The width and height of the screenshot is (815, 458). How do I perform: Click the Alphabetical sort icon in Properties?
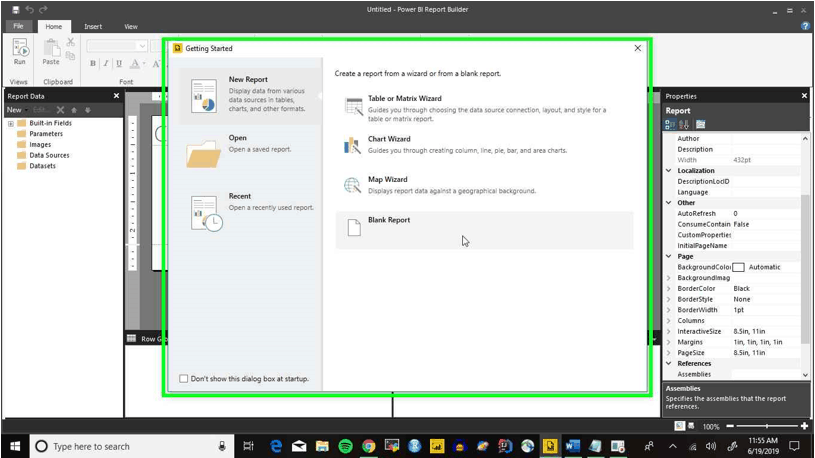click(x=684, y=124)
